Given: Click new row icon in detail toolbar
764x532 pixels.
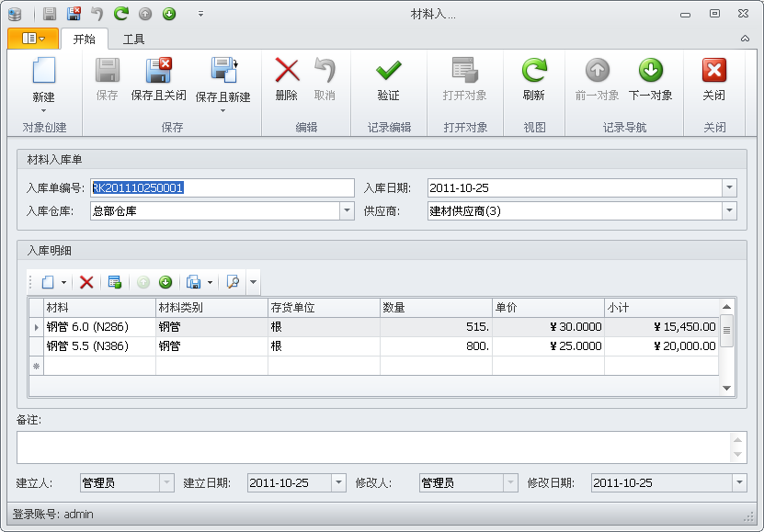Looking at the screenshot, I should pyautogui.click(x=48, y=282).
